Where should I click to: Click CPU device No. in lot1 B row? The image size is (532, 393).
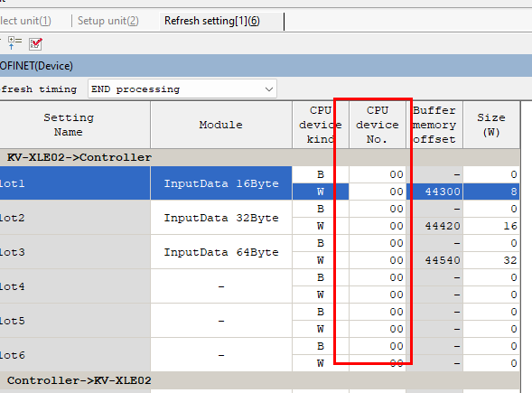tap(378, 174)
